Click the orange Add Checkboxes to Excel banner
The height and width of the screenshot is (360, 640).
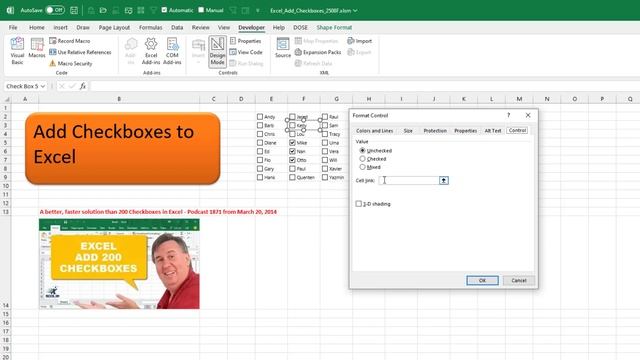(x=122, y=149)
